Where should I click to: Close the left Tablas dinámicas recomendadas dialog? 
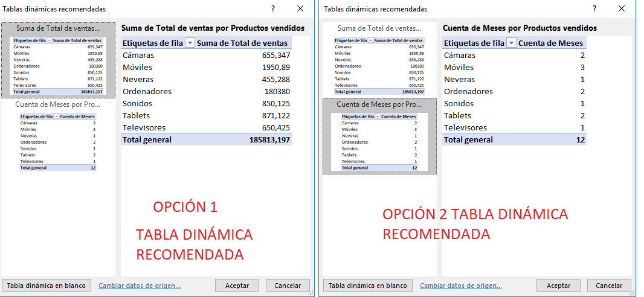pos(300,8)
